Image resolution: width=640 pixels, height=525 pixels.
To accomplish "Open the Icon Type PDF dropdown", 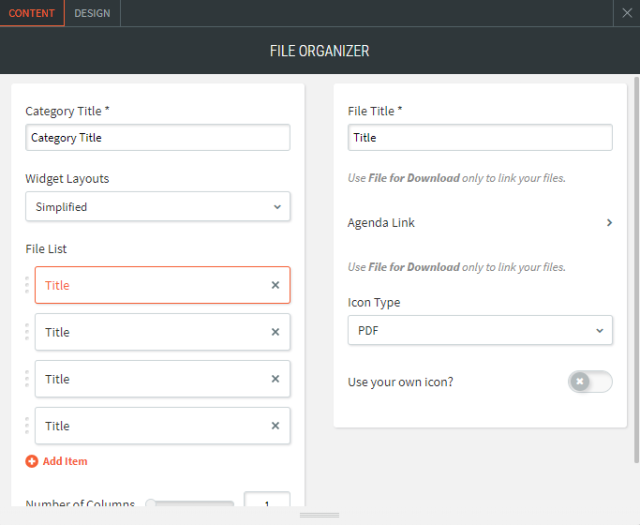I will click(x=480, y=330).
